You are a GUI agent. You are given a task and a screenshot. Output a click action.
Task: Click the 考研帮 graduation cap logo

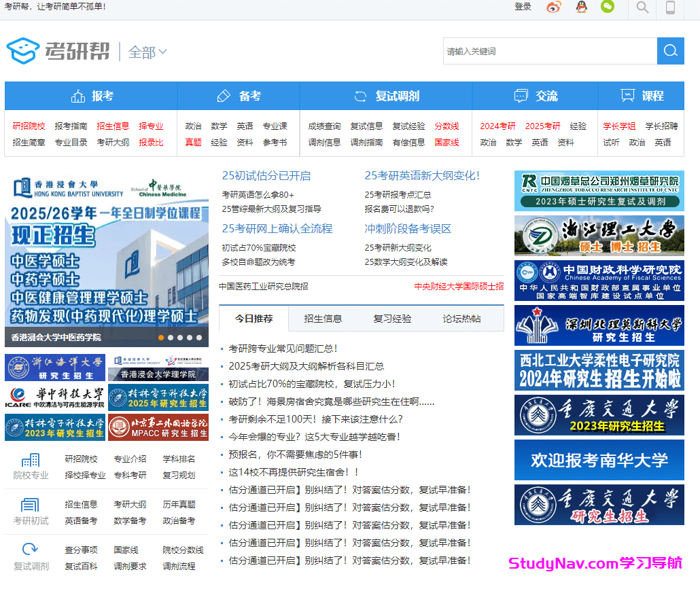coord(23,51)
